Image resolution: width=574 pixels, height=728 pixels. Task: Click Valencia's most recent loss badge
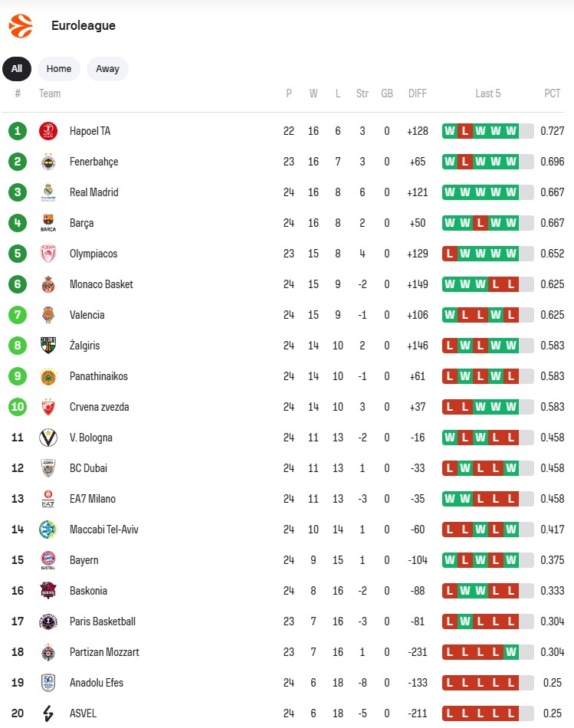(x=511, y=315)
